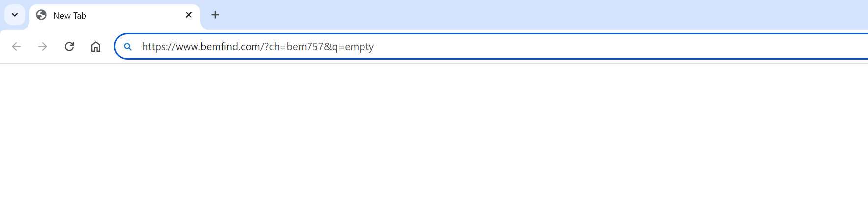Click the back navigation arrow
The image size is (868, 210).
[x=16, y=47]
